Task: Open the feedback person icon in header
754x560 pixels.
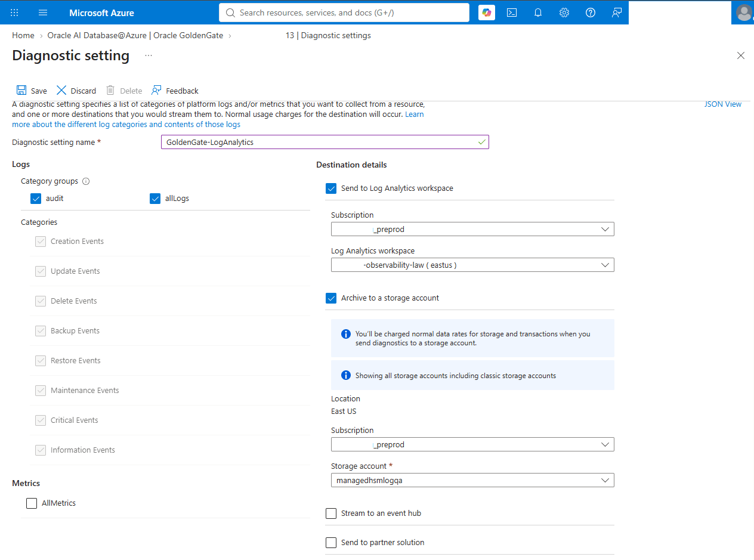Action: tap(617, 13)
